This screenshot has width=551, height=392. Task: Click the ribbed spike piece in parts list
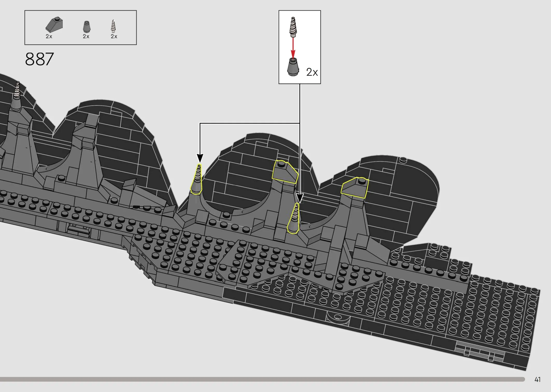[x=113, y=26]
